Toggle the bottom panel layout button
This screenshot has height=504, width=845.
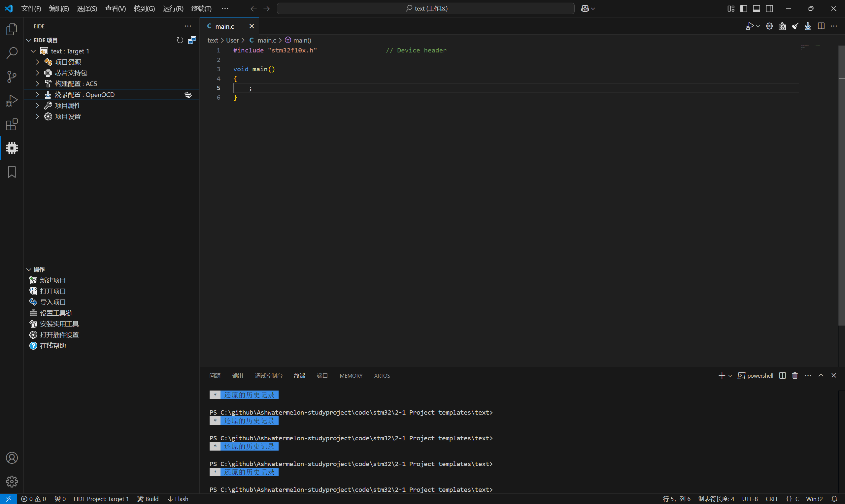[757, 9]
